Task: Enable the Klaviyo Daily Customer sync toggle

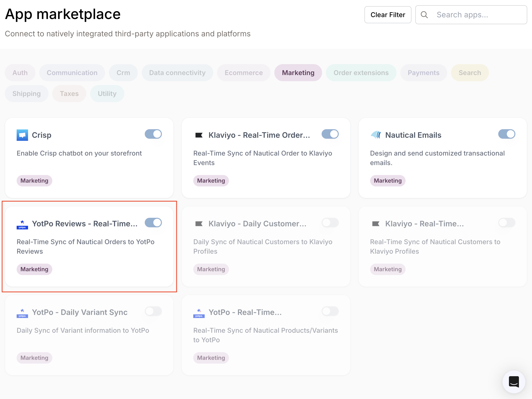Action: 330,223
